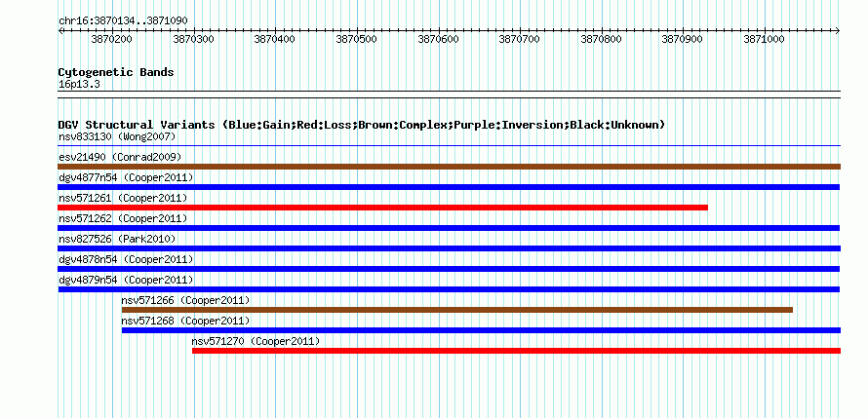This screenshot has width=868, height=418.
Task: Click the blue nsv827526 gain bar
Action: (x=449, y=248)
